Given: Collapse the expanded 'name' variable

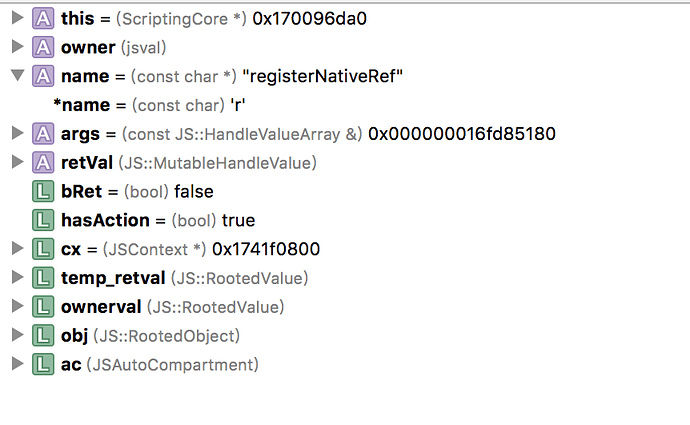Looking at the screenshot, I should click(16, 76).
